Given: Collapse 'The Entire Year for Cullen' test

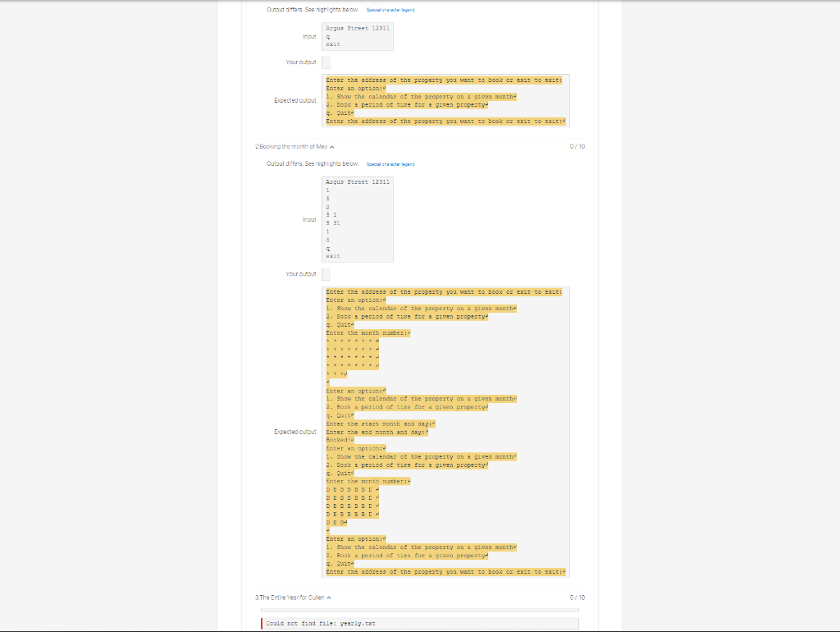Looking at the screenshot, I should 329,598.
